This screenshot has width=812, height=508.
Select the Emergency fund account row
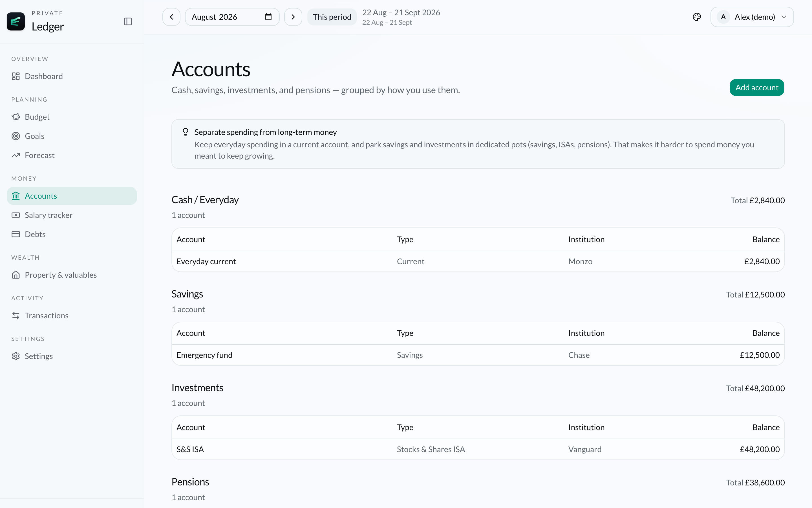(x=478, y=355)
